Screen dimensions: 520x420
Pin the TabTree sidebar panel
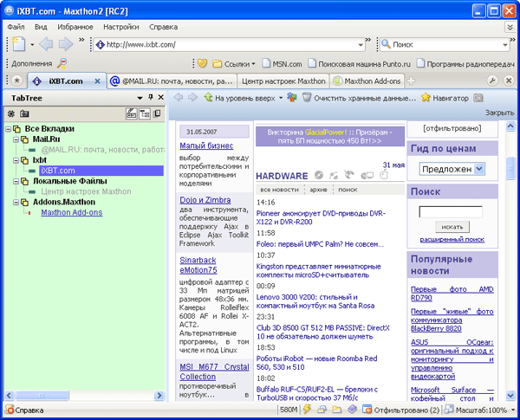point(151,97)
